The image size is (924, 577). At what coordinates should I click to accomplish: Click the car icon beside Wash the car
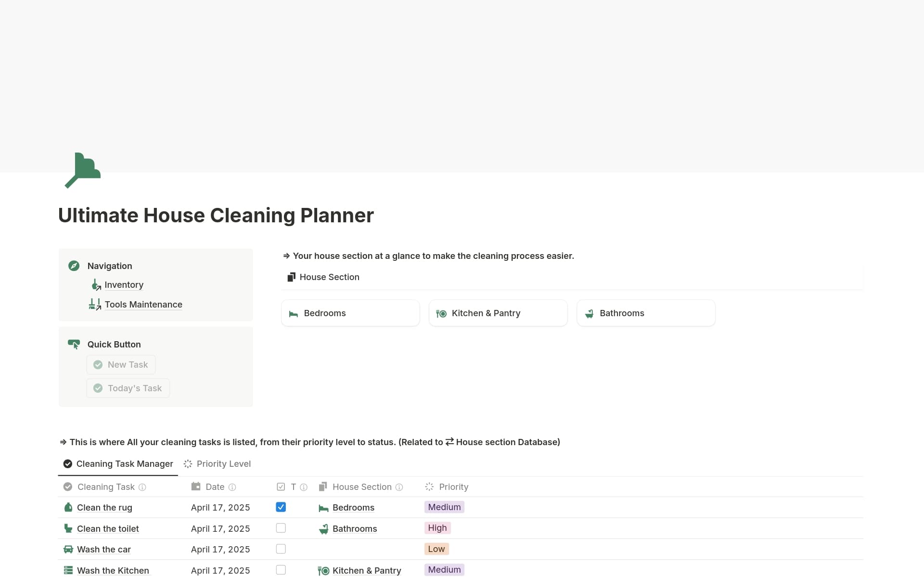(x=68, y=549)
